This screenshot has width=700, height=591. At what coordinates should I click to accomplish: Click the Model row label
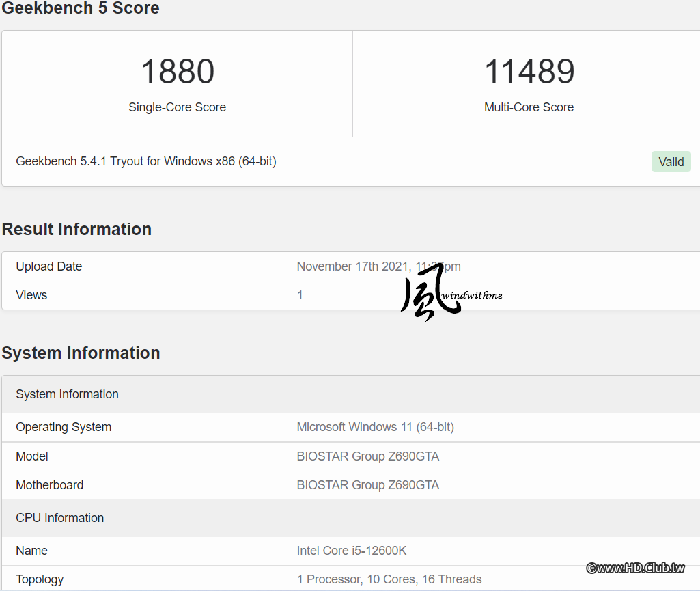point(32,456)
